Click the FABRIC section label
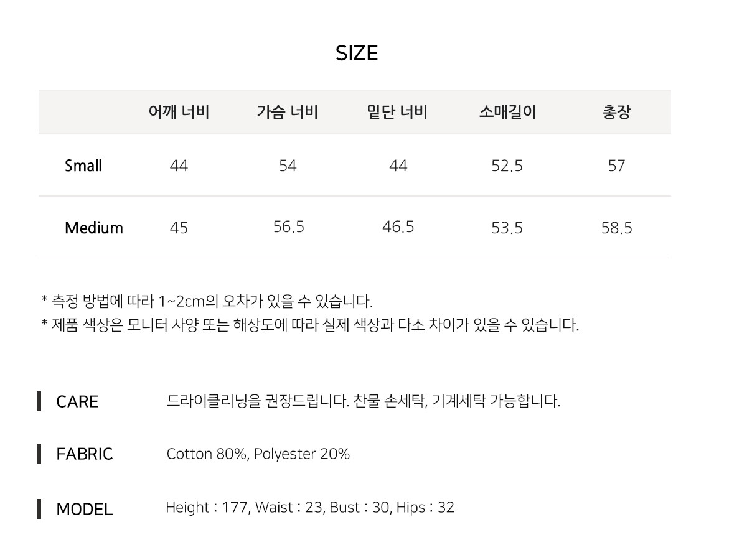 85,454
